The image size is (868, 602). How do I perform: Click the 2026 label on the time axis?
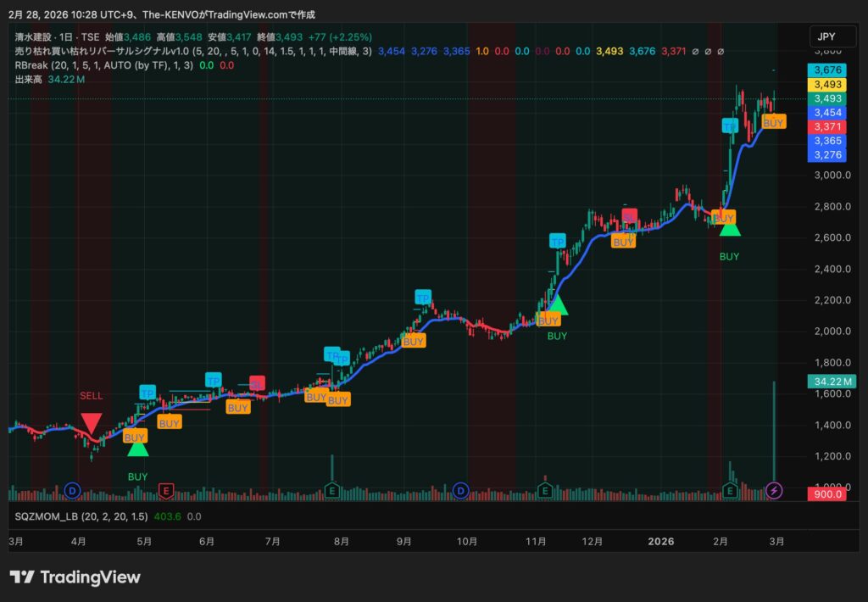click(661, 540)
